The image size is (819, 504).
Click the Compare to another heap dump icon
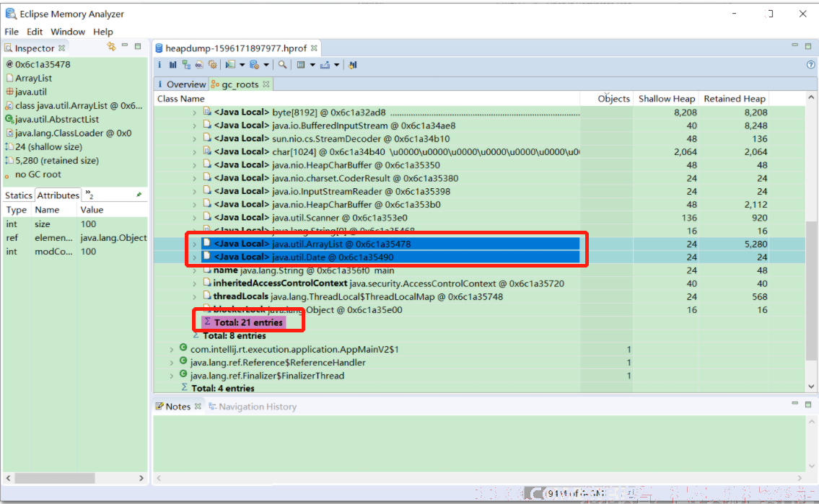coord(353,65)
